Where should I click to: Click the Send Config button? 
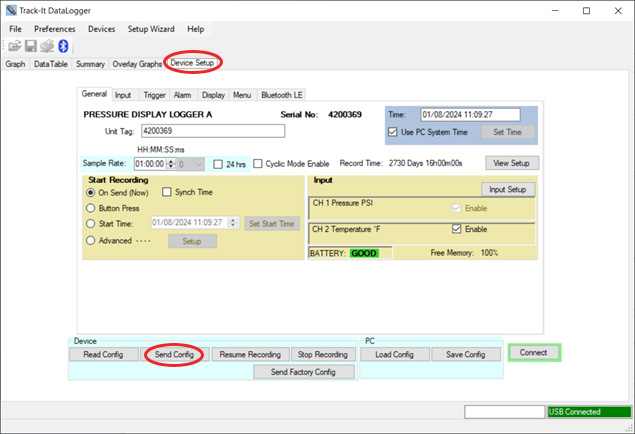click(173, 354)
